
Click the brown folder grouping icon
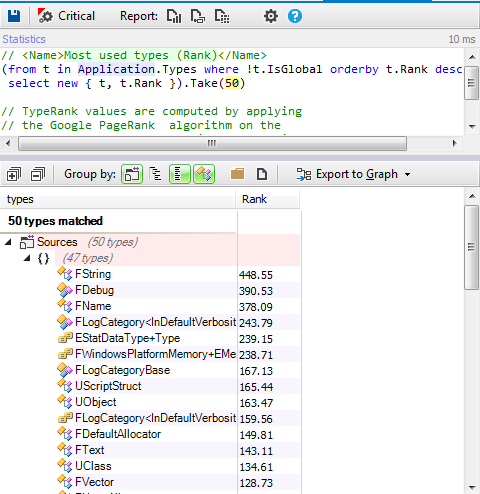(237, 174)
